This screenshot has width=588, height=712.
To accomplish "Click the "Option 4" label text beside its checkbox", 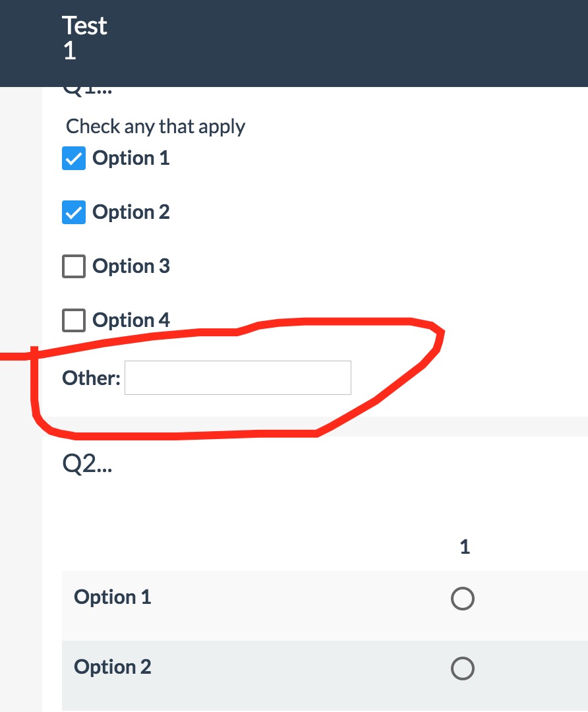I will point(131,320).
